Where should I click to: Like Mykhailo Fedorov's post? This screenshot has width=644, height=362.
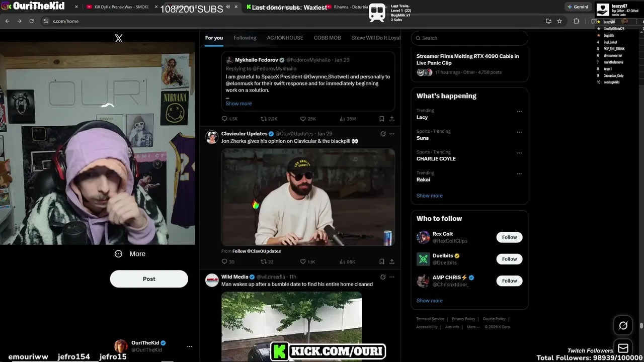(x=308, y=119)
